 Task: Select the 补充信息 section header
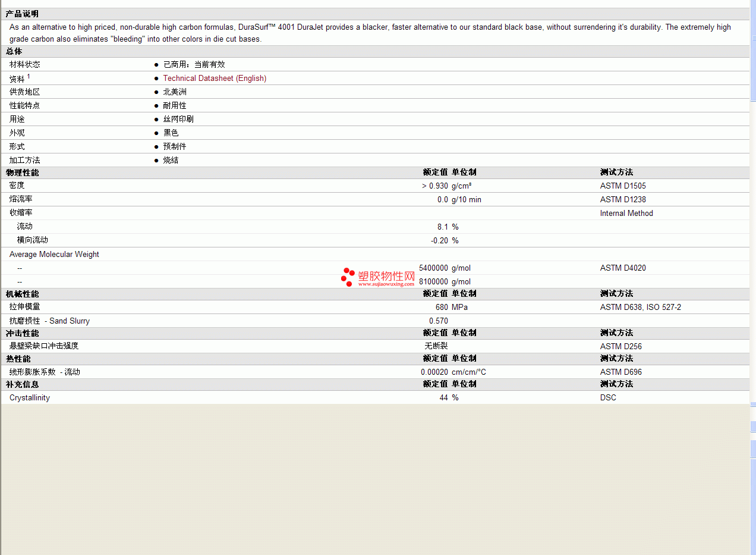(22, 384)
